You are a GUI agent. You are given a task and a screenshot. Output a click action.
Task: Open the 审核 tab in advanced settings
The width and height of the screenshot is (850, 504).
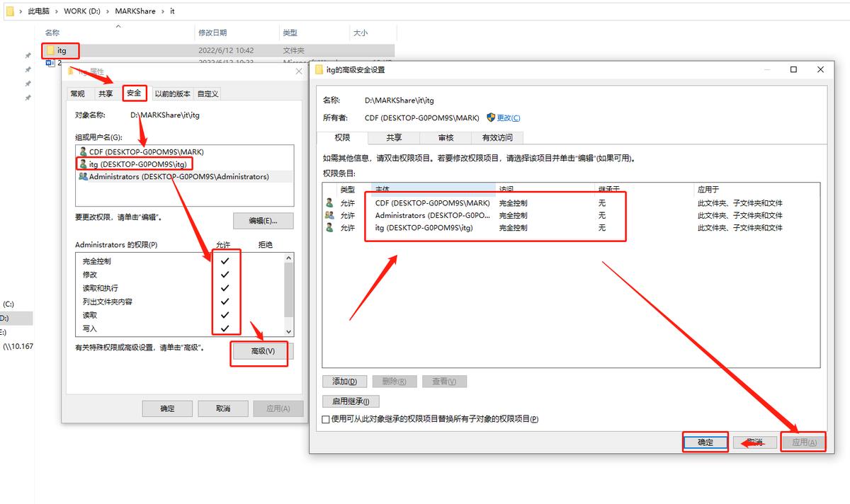coord(445,137)
